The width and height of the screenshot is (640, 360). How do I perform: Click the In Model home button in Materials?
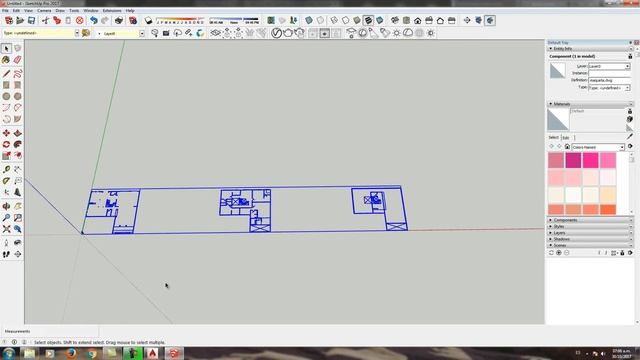pos(567,147)
